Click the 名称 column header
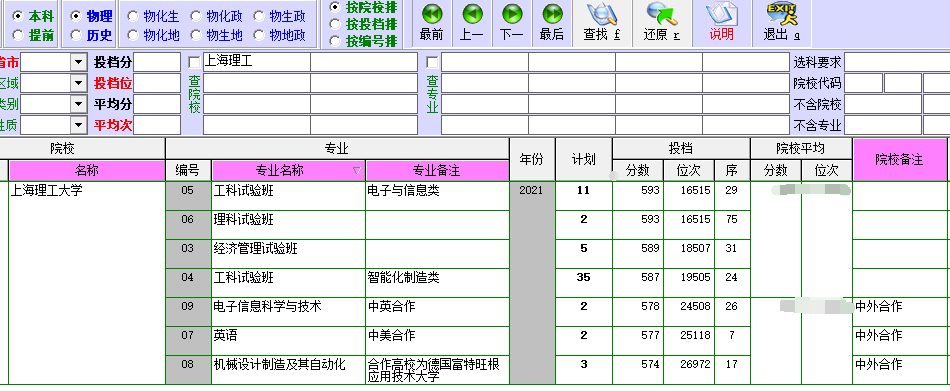950x391 pixels. (x=87, y=170)
